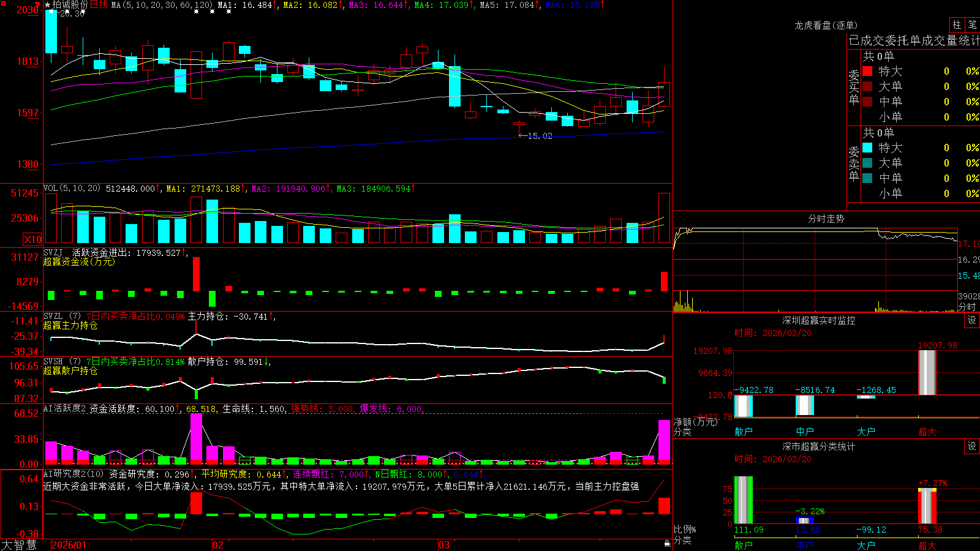The image size is (980, 551).
Task: Open 设 settings for 深市超赢分类统计
Action: (x=972, y=446)
